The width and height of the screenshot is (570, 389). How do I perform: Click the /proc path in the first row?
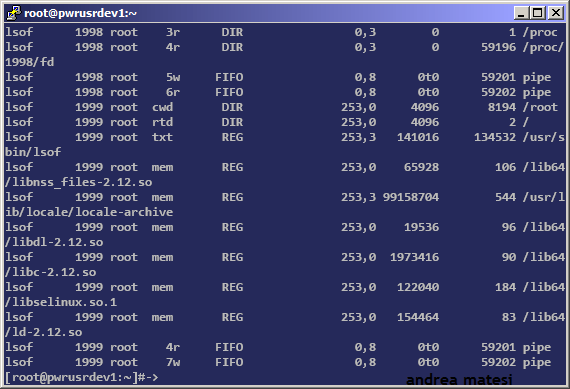coord(540,33)
